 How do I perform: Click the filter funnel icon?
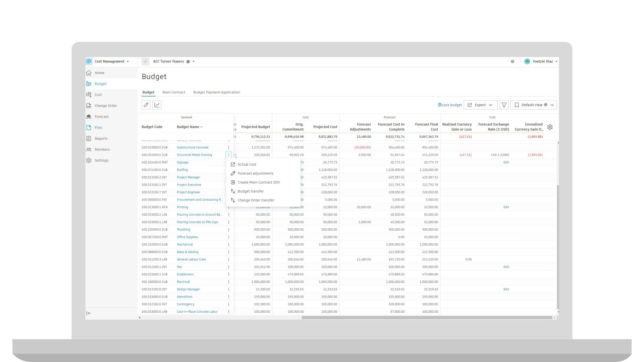tap(504, 105)
